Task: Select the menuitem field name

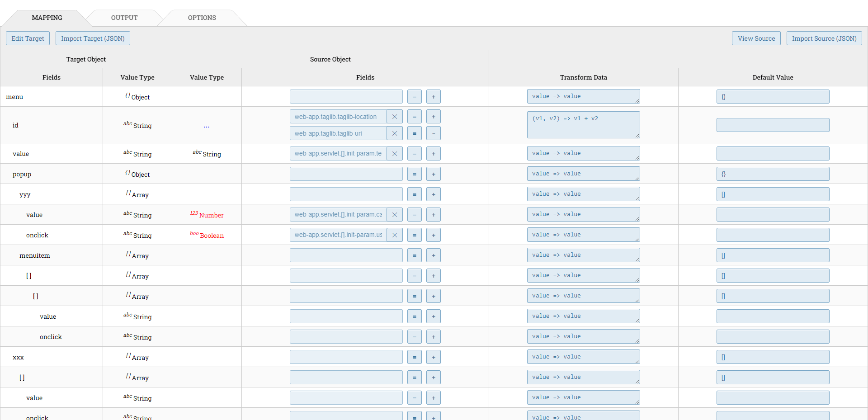Action: point(35,255)
